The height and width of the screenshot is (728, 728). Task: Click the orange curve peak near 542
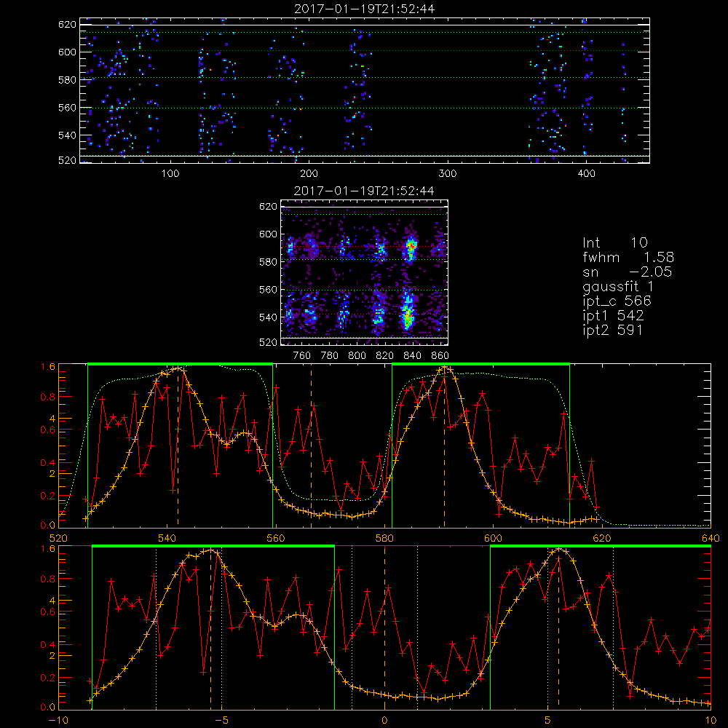(178, 368)
